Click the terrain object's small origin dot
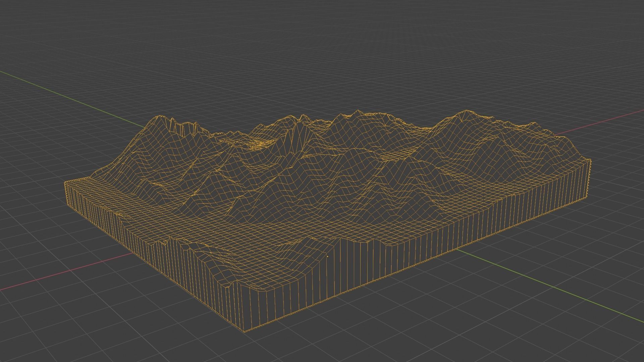Viewport: 644px width, 362px height. [328, 257]
